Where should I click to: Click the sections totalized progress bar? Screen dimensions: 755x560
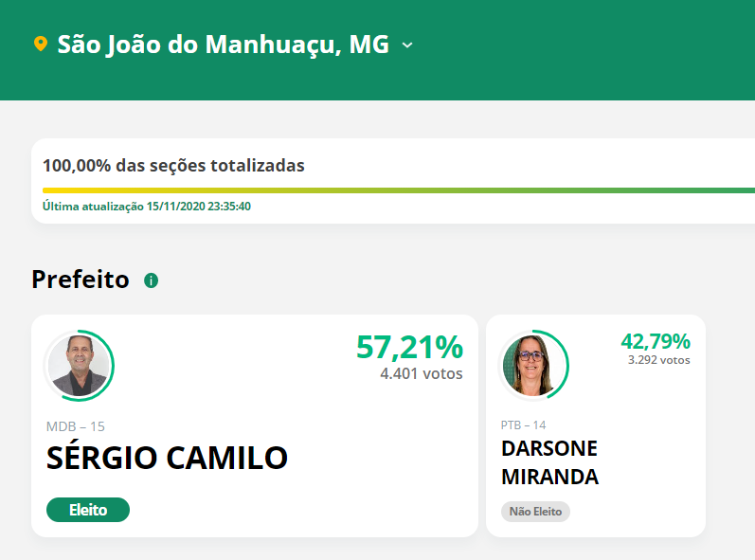399,190
